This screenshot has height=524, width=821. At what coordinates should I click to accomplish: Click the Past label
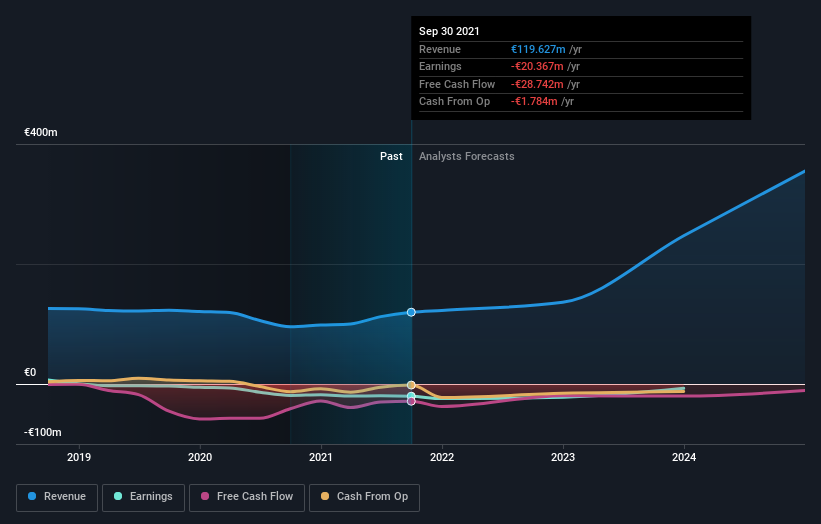pyautogui.click(x=391, y=156)
